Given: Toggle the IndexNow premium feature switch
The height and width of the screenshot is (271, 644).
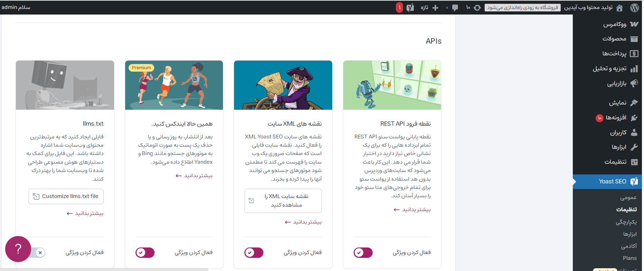Looking at the screenshot, I should [x=145, y=253].
